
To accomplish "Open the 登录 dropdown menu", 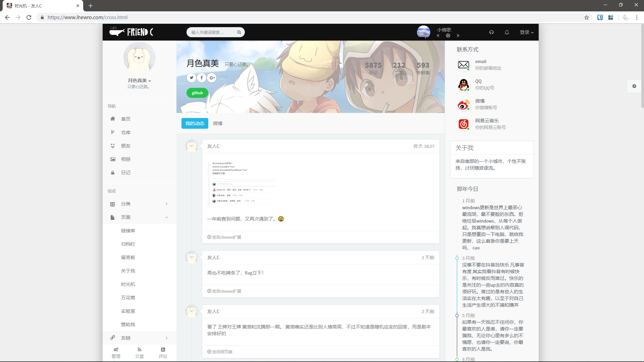I will click(x=526, y=32).
